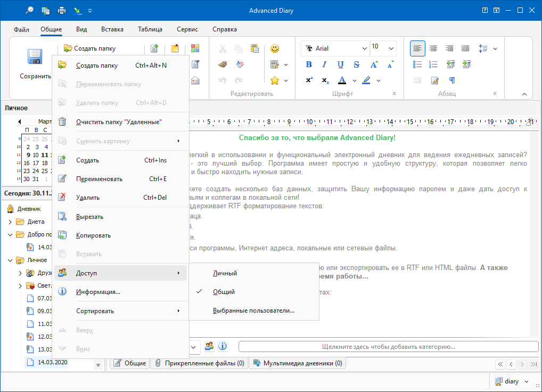Click the bulleted list icon

click(417, 64)
